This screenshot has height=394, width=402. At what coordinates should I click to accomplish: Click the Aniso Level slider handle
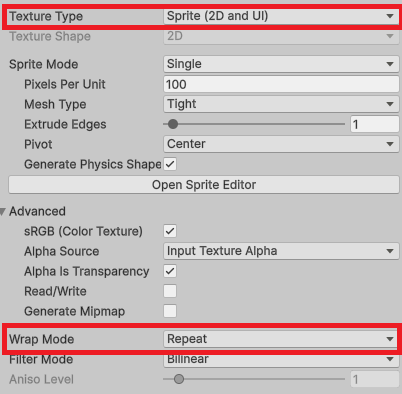click(x=179, y=379)
